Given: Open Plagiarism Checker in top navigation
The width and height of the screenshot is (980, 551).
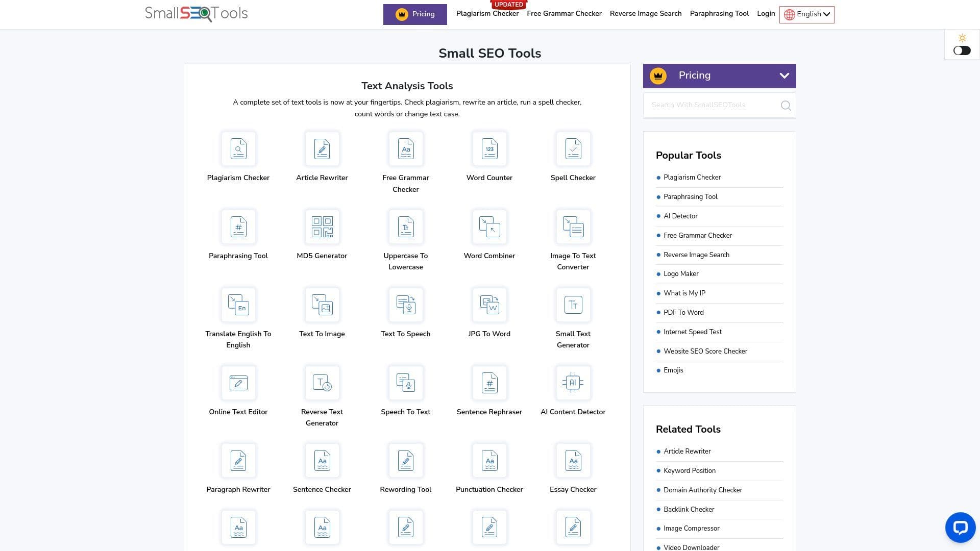Looking at the screenshot, I should [x=487, y=14].
